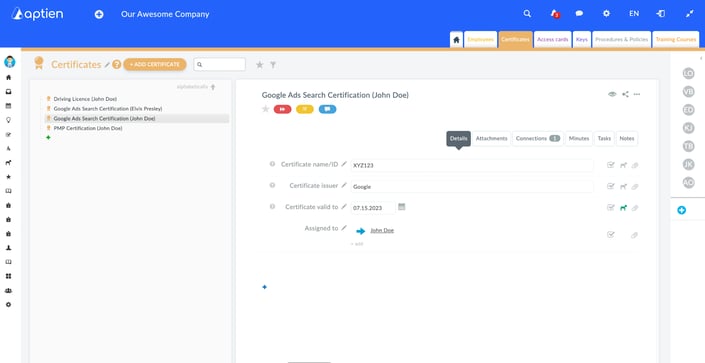Click the filter funnel icon in toolbar
705x363 pixels.
(273, 65)
